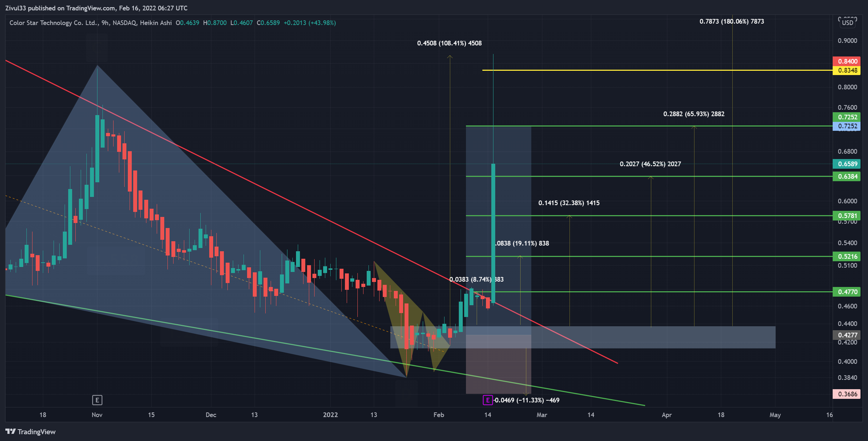
Task: Click the gray E earnings marker near Nov
Action: point(97,400)
